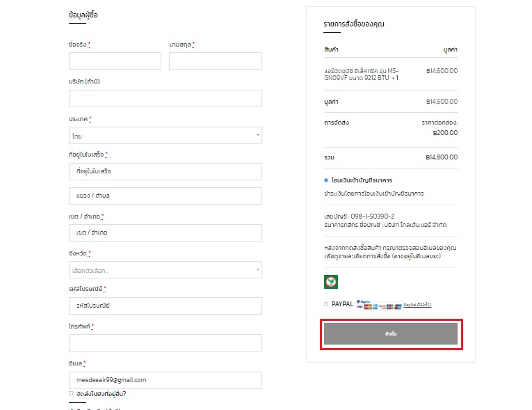Click the billing street address field
The height and width of the screenshot is (410, 532).
point(166,171)
